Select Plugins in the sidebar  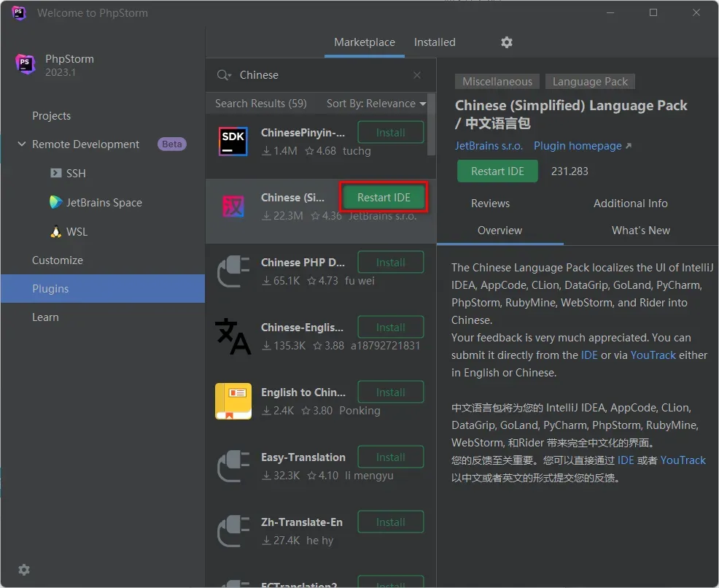coord(103,288)
